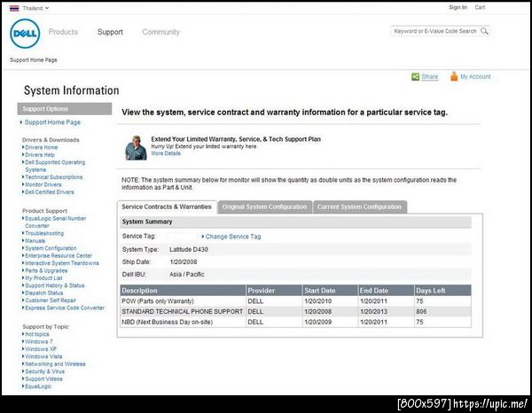The width and height of the screenshot is (532, 413).
Task: Select the 806 days left value
Action: [x=421, y=312]
